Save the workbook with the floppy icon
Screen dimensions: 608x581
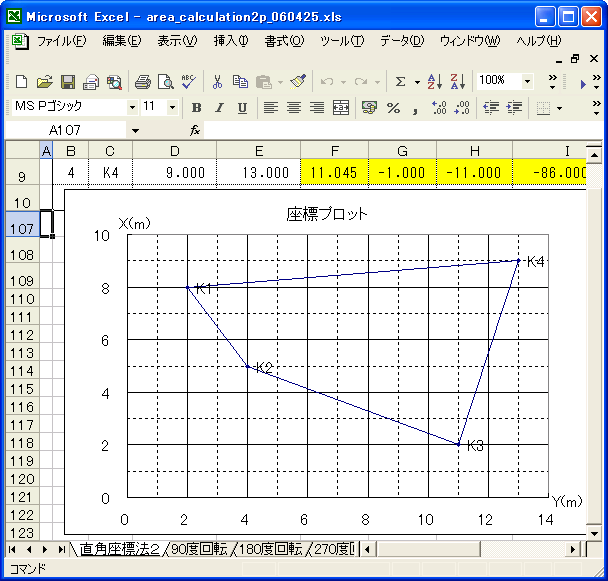pyautogui.click(x=67, y=82)
